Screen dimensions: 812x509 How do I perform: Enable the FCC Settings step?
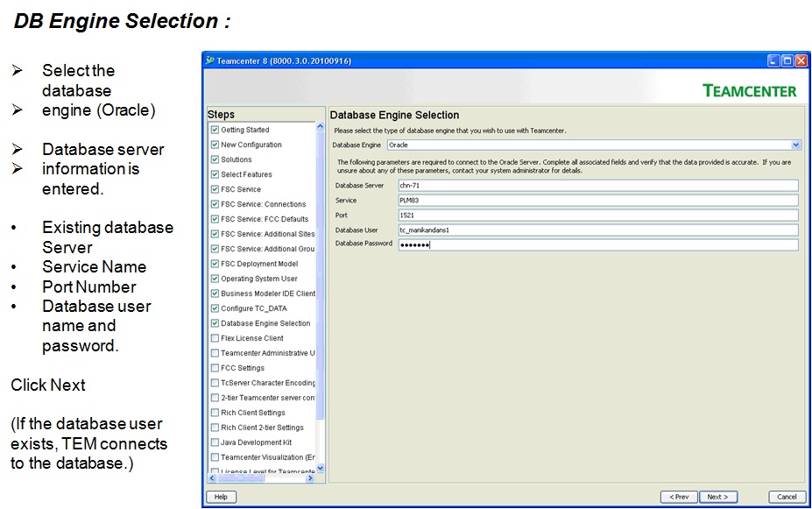coord(213,367)
